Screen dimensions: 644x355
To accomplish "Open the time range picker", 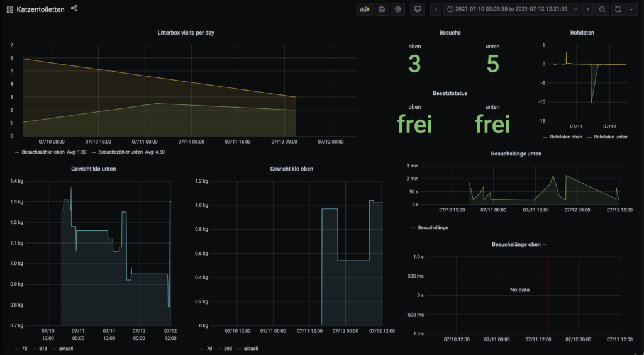I will (512, 9).
